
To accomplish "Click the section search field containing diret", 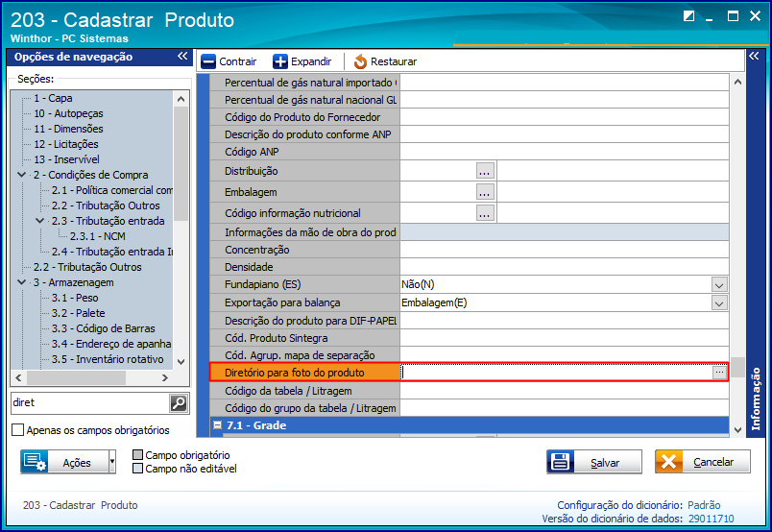I will 90,403.
